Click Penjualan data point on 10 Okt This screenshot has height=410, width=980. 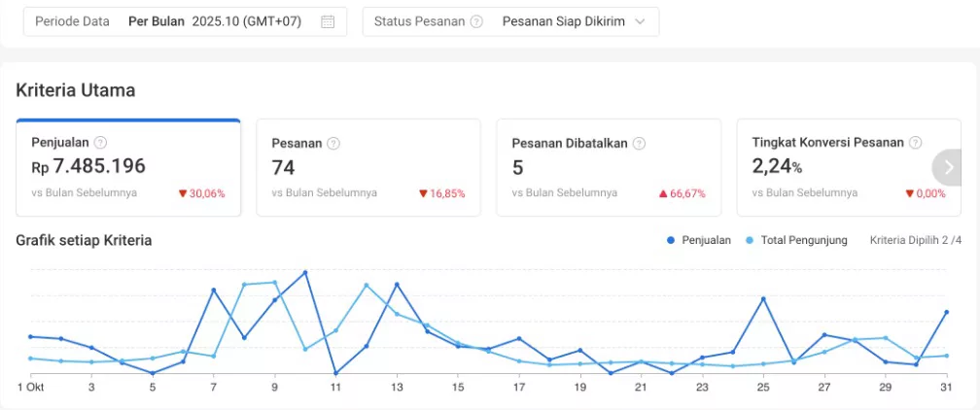pos(305,272)
